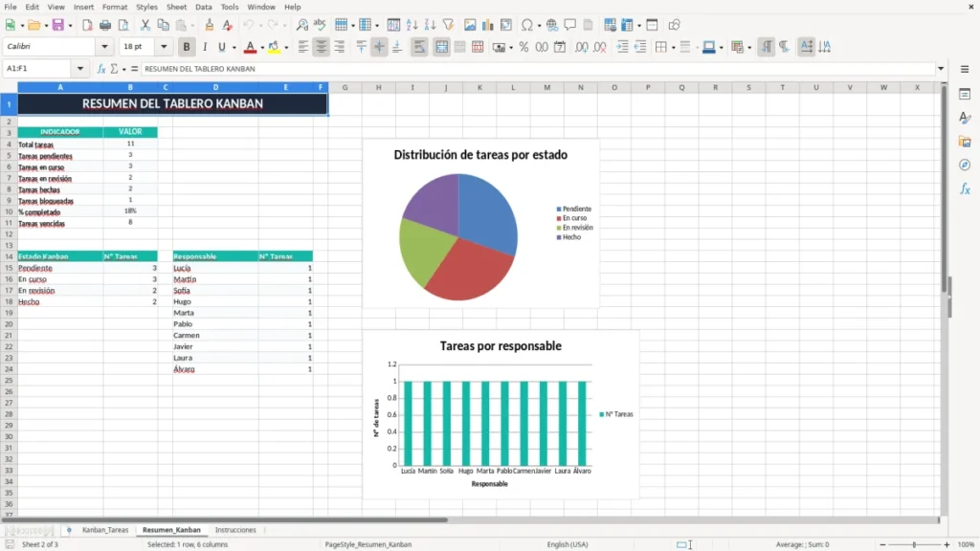Open sidebar Gallery icon
The image size is (980, 551).
click(x=965, y=142)
